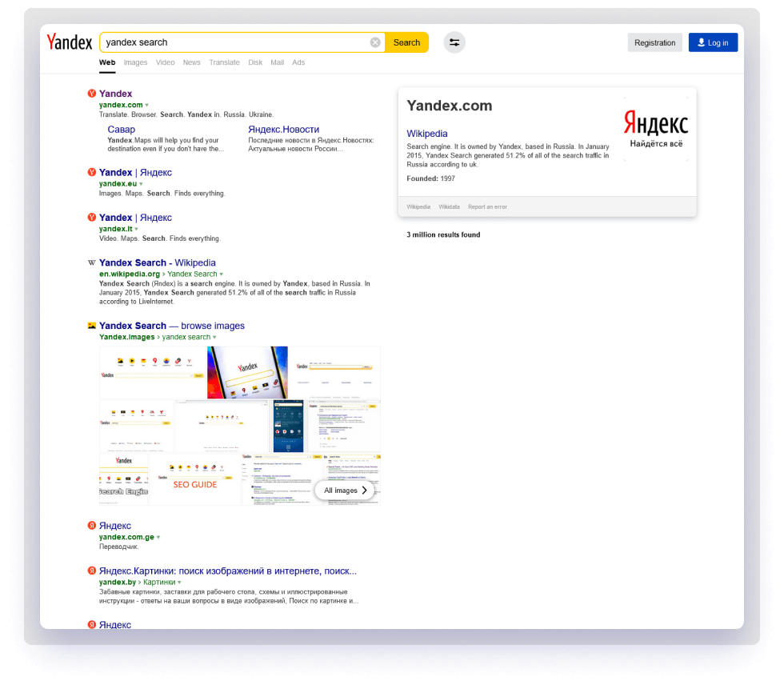The image size is (784, 685).
Task: Click favicon beside yandex.lt result
Action: [92, 218]
